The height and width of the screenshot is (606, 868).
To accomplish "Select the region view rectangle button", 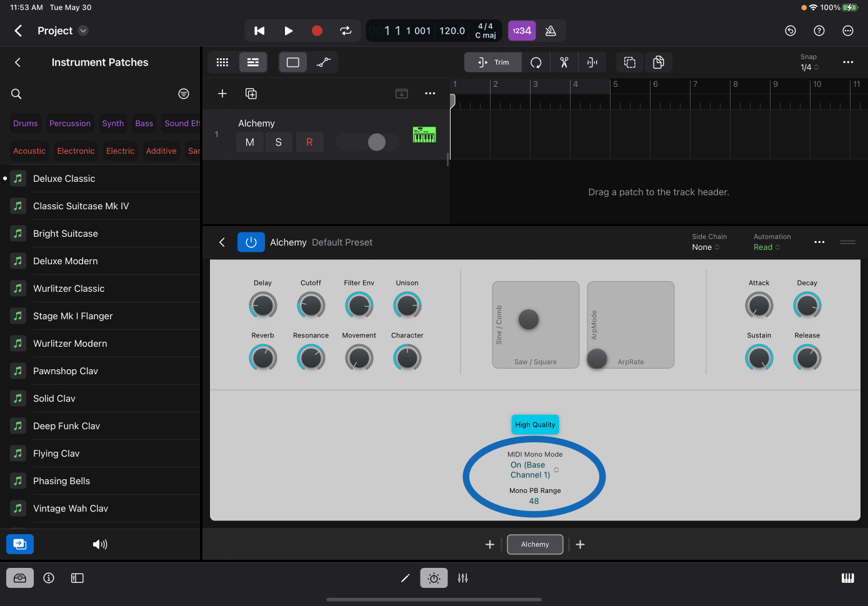I will pos(293,62).
